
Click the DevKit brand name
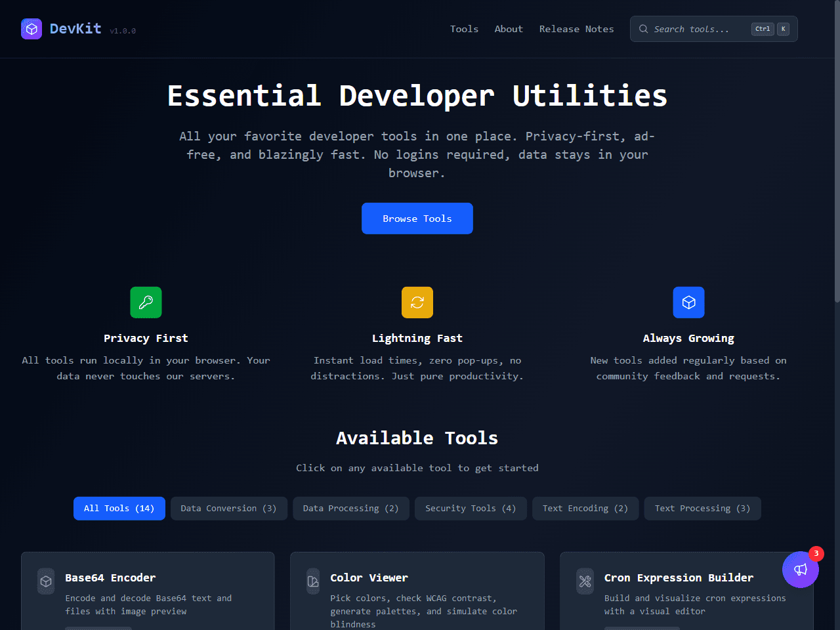pyautogui.click(x=75, y=29)
